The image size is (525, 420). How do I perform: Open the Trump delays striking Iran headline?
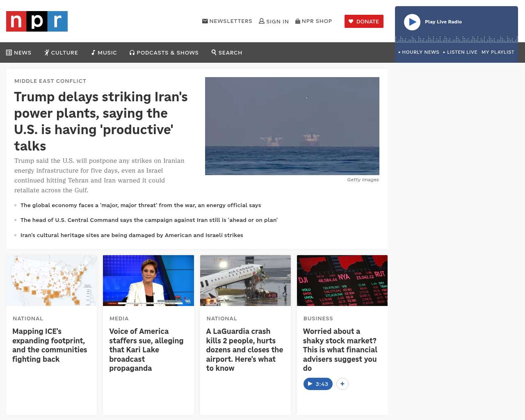coord(101,121)
